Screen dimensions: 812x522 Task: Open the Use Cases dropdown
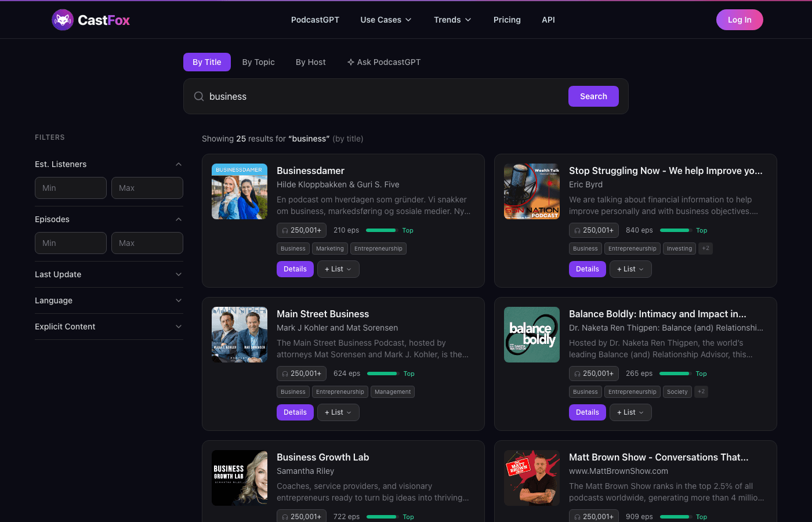[x=386, y=19]
